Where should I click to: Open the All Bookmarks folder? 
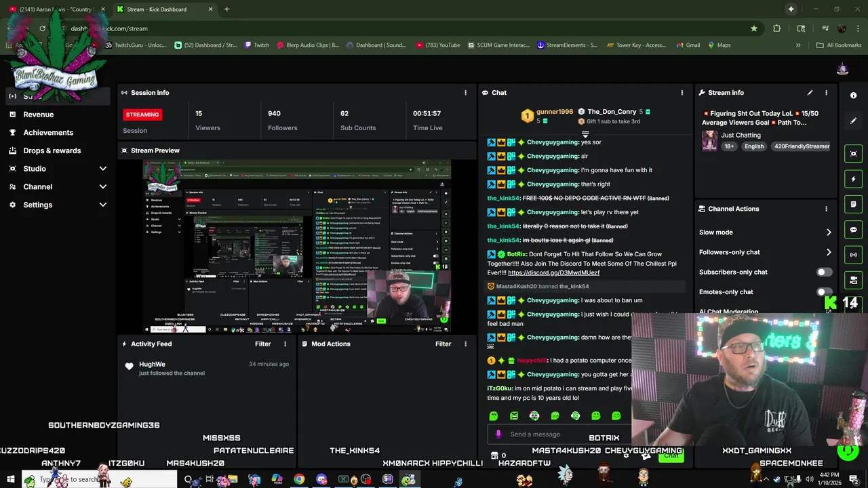coord(839,45)
